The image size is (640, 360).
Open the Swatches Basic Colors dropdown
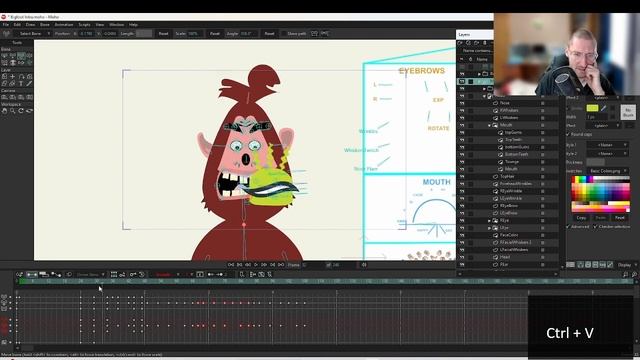point(607,171)
